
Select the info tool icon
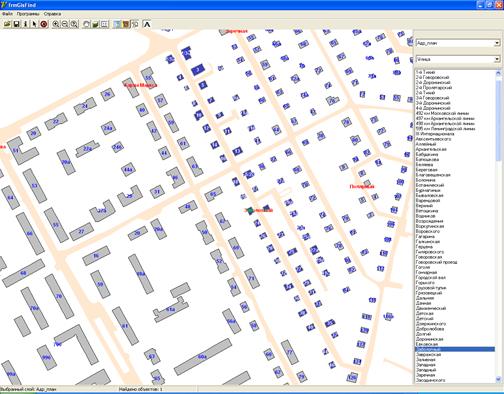25,24
